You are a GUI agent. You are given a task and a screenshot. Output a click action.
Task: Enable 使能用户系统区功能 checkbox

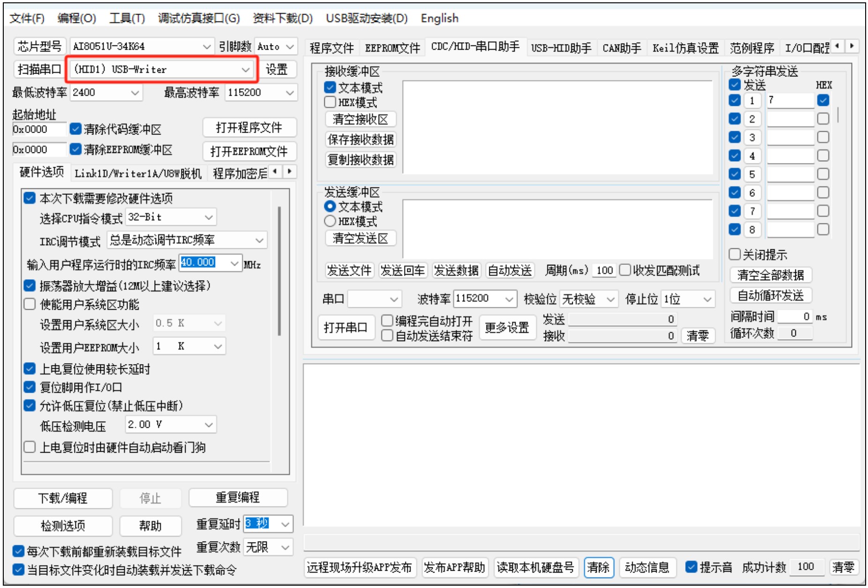(x=30, y=305)
